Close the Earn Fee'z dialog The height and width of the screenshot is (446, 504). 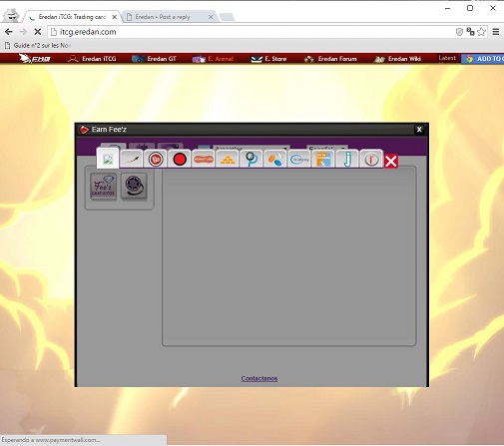click(x=419, y=130)
